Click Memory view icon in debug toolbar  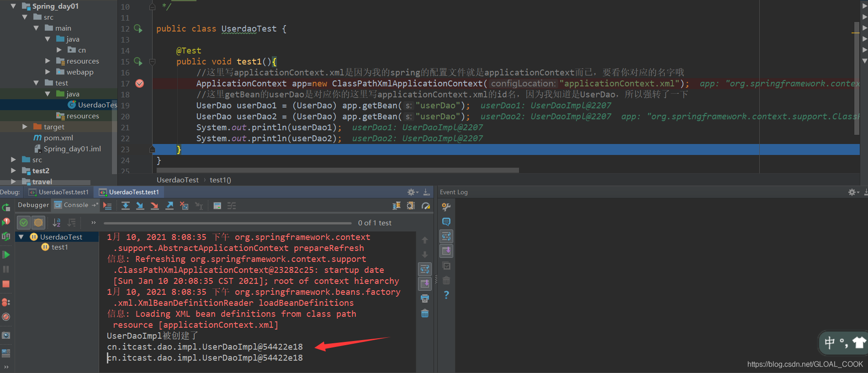(411, 206)
